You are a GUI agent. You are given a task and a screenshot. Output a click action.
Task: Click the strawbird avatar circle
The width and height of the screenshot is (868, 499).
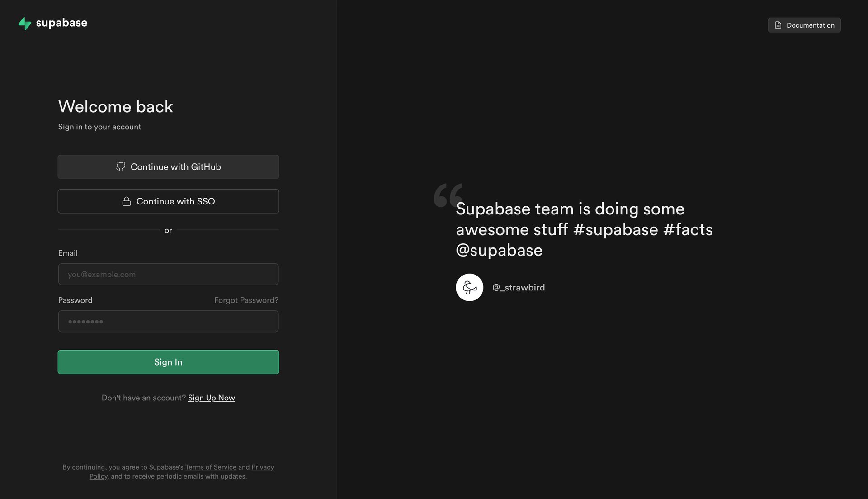(469, 287)
